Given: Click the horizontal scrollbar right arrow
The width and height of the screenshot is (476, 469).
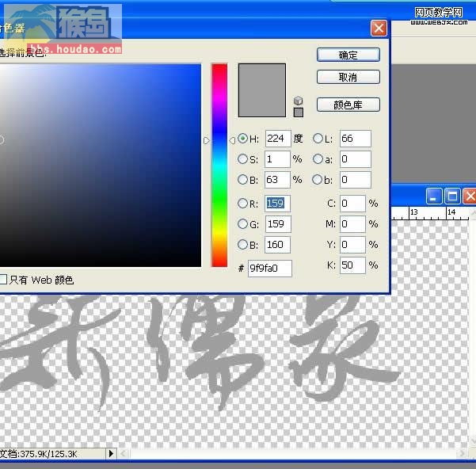Looking at the screenshot, I should 462,453.
